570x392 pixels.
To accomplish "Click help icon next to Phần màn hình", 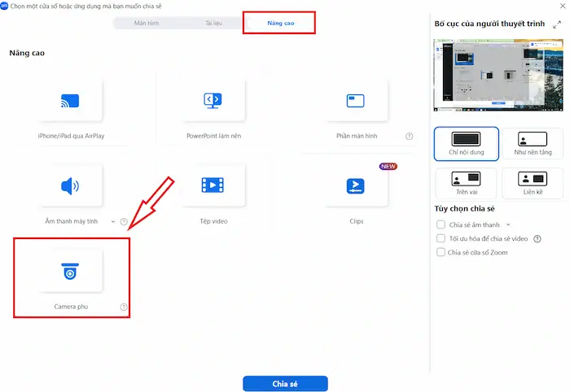I will [410, 137].
